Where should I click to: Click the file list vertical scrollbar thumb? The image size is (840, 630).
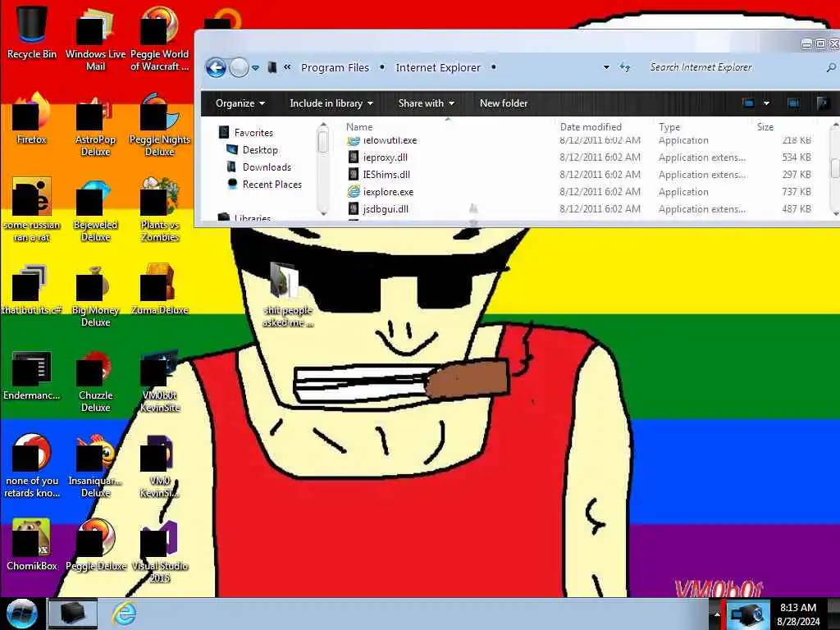click(835, 167)
